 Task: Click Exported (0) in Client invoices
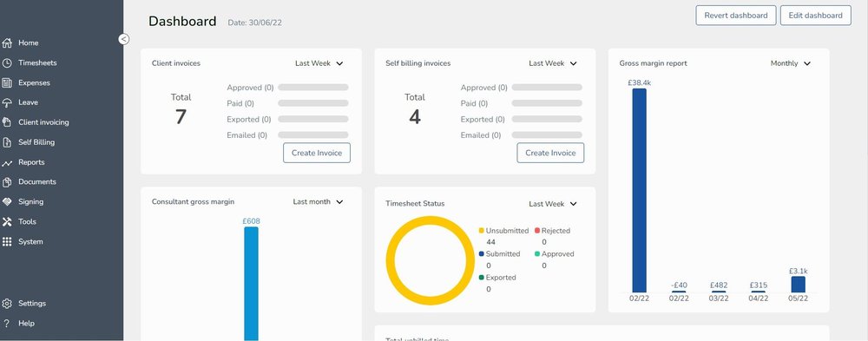click(248, 119)
